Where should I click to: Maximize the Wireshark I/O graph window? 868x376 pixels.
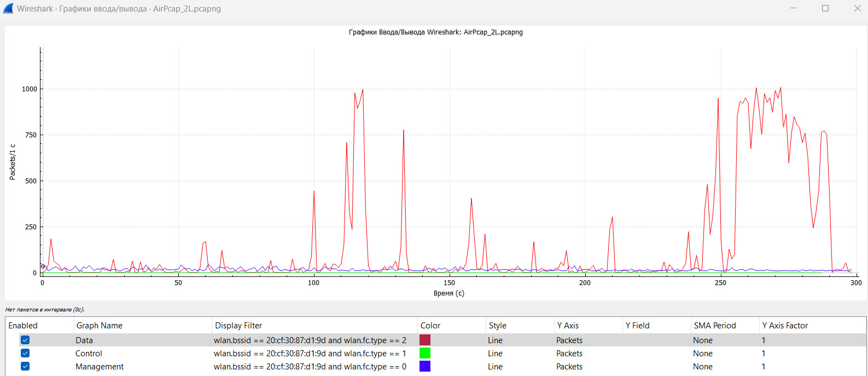click(x=825, y=8)
